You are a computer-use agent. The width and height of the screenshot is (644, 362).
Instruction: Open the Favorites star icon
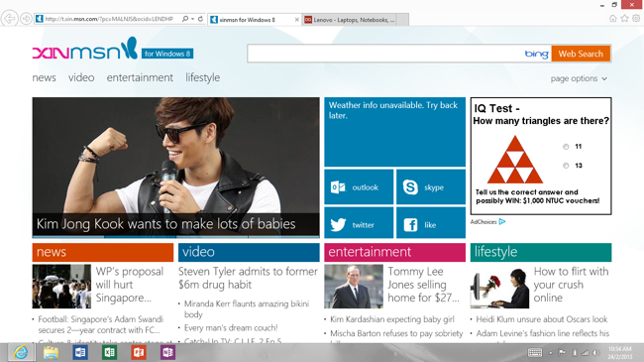click(624, 19)
